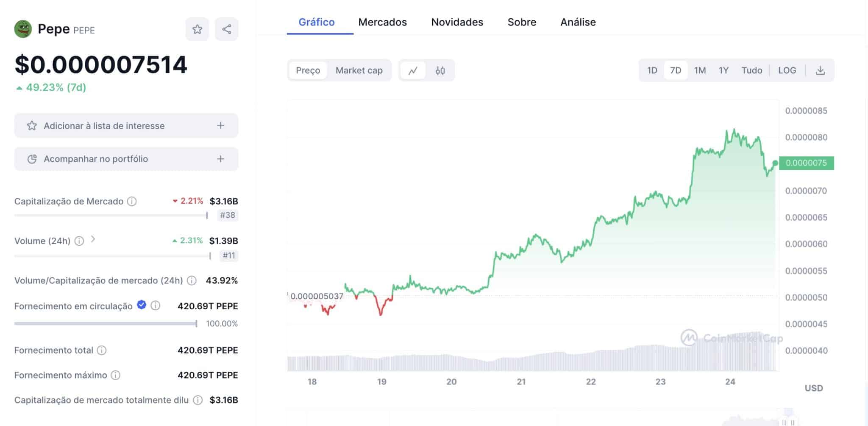Viewport: 868px width, 426px height.
Task: Click the 49.23% (7d) change text
Action: click(51, 87)
